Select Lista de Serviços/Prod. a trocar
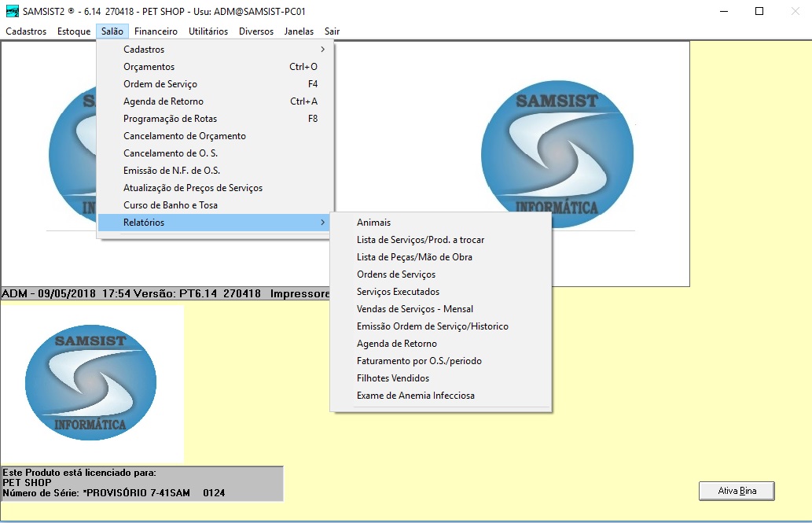The image size is (812, 523). pyautogui.click(x=441, y=239)
